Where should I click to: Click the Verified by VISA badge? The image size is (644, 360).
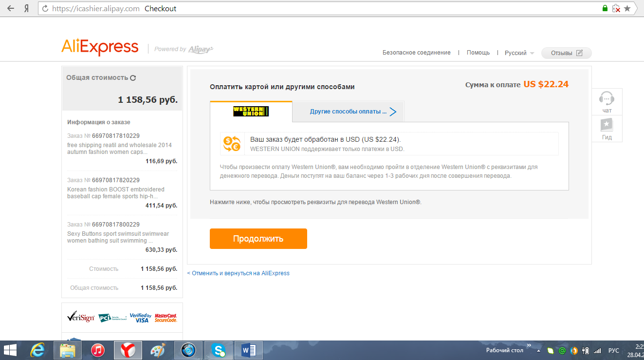[140, 318]
